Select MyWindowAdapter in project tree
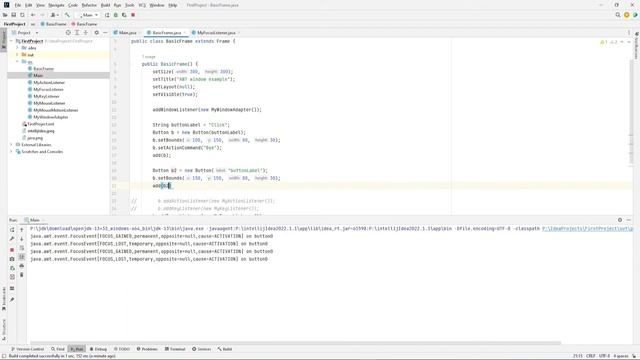Viewport: 640px width, 360px height. [51, 117]
